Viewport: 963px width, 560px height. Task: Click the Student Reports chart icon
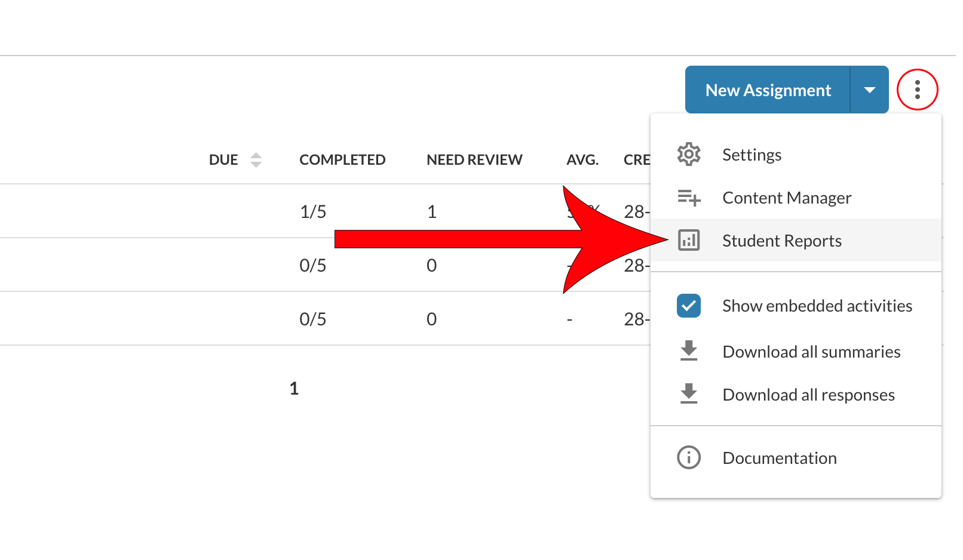point(689,240)
